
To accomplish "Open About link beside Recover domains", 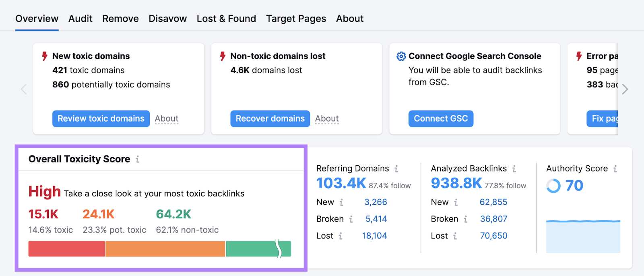I will 327,119.
